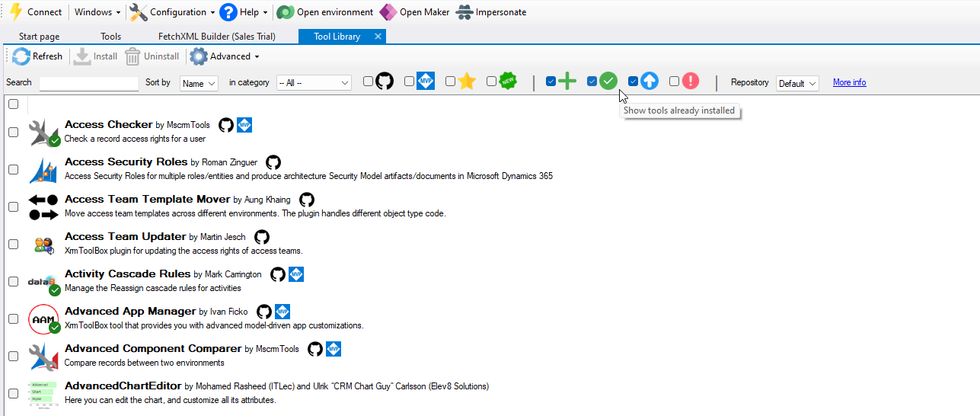Viewport: 980px width, 416px height.
Task: Open the category filter dropdown
Action: (x=314, y=83)
